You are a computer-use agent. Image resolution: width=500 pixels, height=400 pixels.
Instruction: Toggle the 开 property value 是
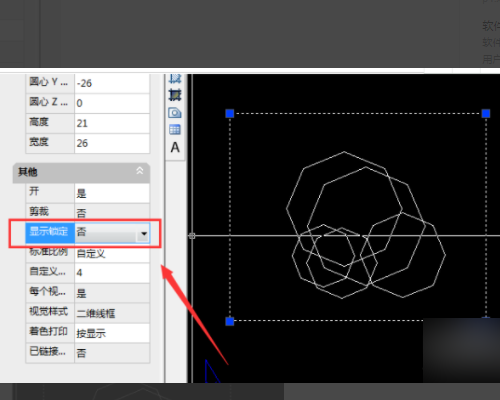coord(112,193)
